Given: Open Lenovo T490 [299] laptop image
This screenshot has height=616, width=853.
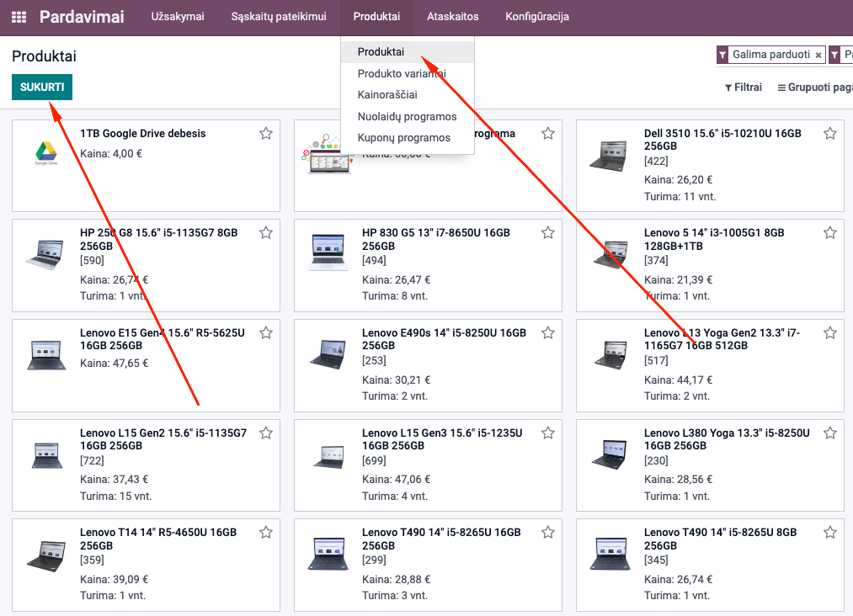Looking at the screenshot, I should [x=328, y=554].
